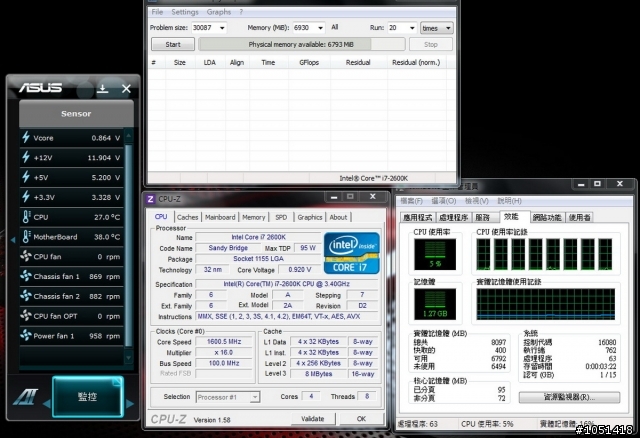Click the AI Suite logo icon

click(x=25, y=397)
